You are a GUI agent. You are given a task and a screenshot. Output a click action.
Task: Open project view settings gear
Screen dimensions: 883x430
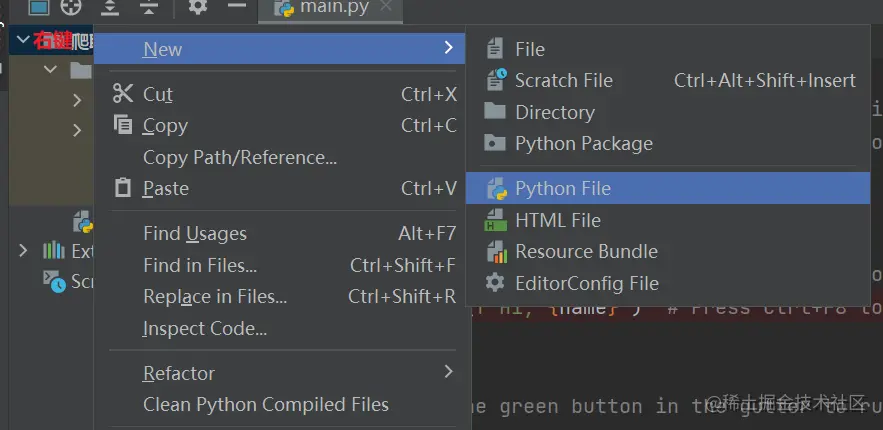tap(198, 7)
